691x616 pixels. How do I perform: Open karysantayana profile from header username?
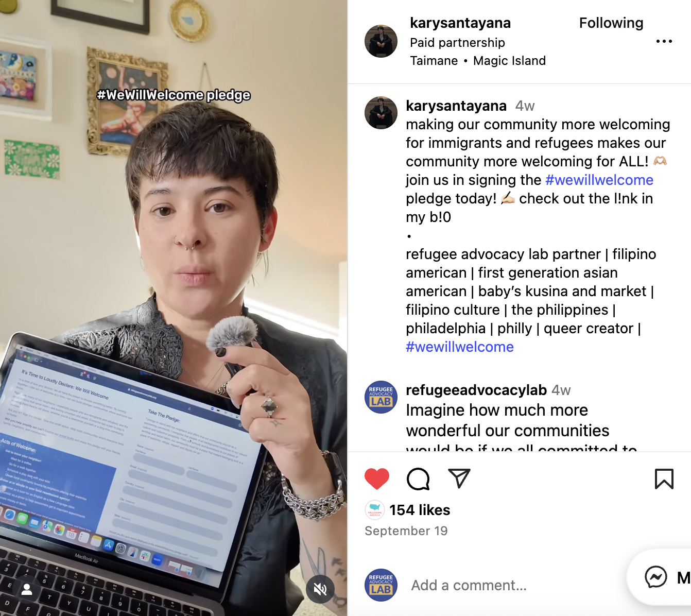460,23
